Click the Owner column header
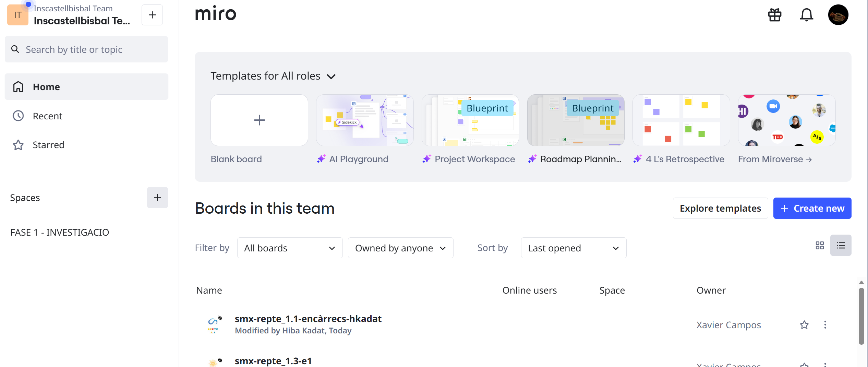Screen dimensions: 868x367 (x=711, y=290)
